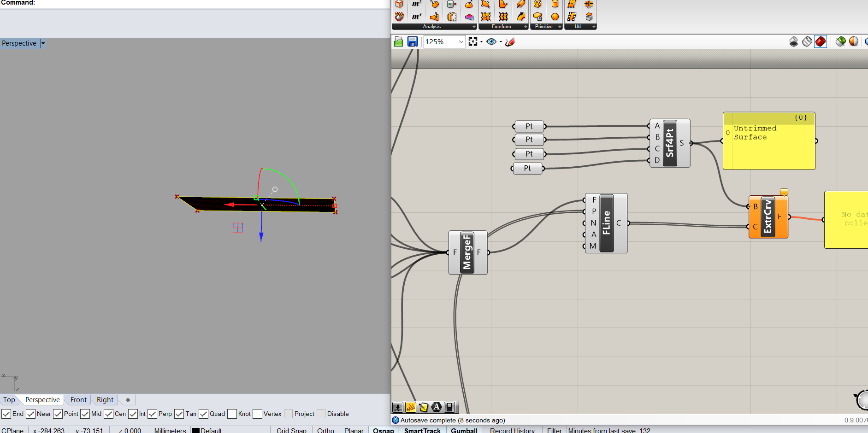Expand the Zoom Extents dropdown arrow

482,42
